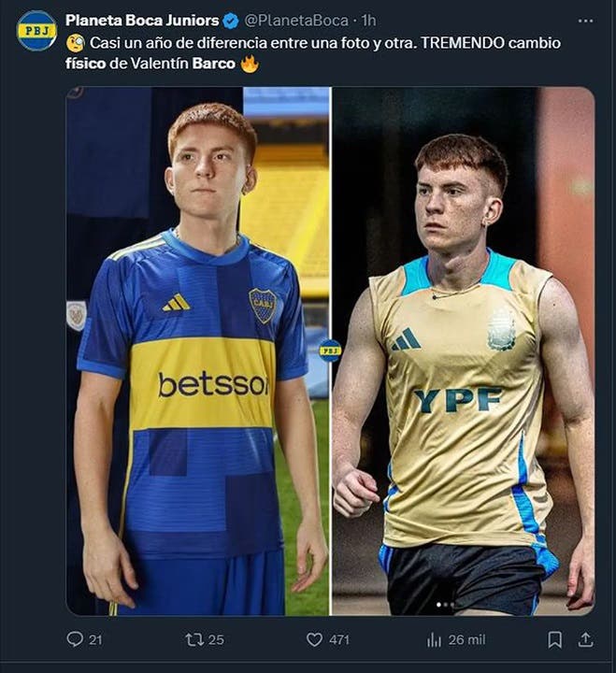Bookmark this tweet
Screen dimensions: 616x673
pyautogui.click(x=554, y=639)
